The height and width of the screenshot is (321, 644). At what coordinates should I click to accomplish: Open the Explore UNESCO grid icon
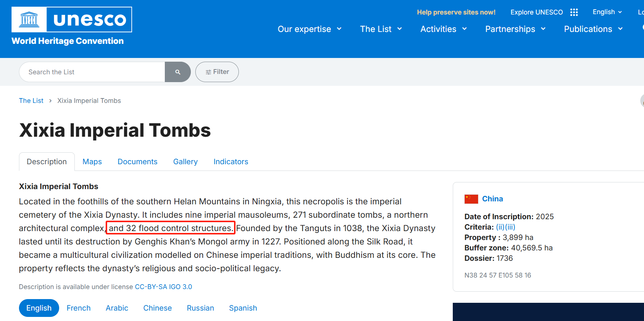click(574, 12)
